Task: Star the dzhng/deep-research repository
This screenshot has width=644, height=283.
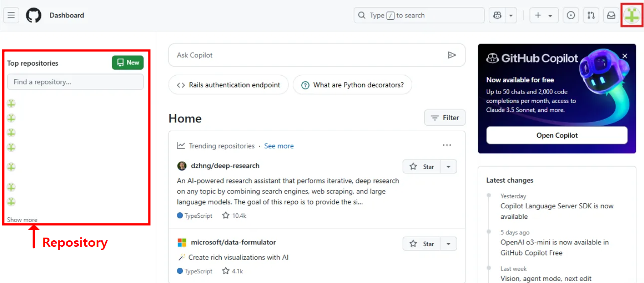Action: coord(422,166)
